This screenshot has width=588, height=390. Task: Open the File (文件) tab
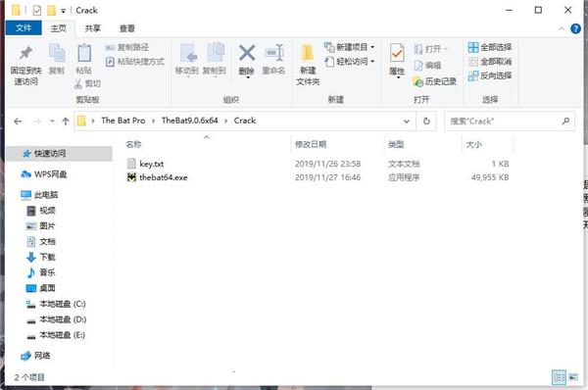[24, 28]
